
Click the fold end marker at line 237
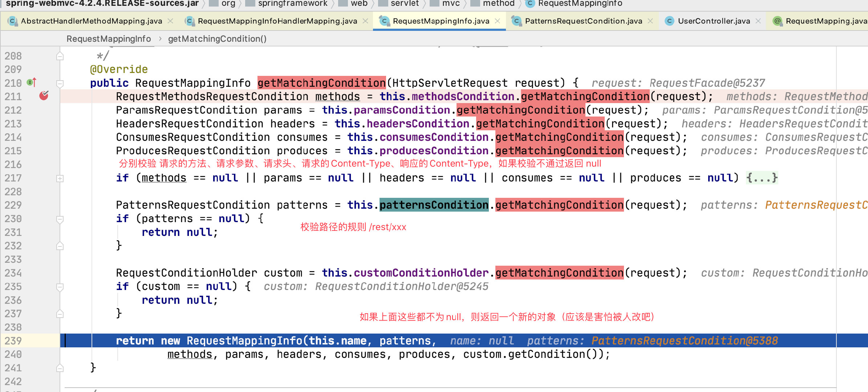click(60, 314)
